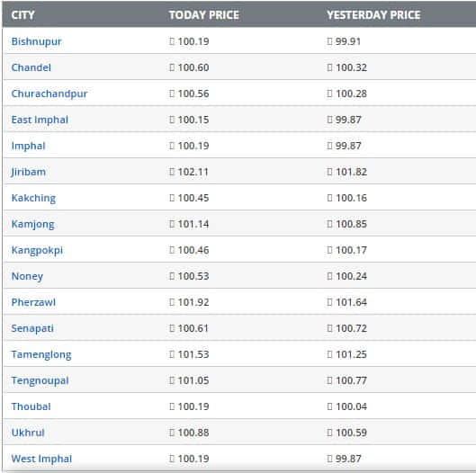The width and height of the screenshot is (476, 473).
Task: Select the West Imphal link
Action: coord(41,459)
